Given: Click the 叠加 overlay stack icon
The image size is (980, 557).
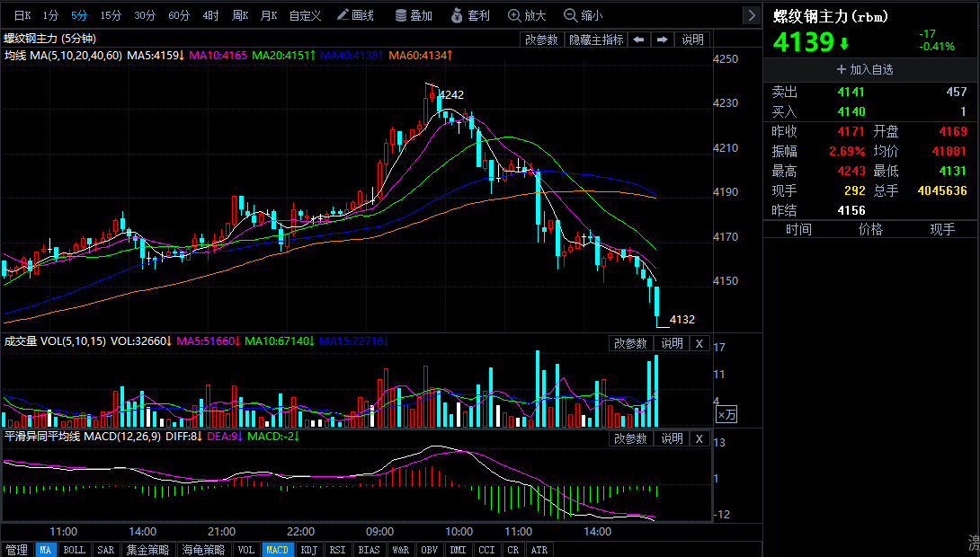Looking at the screenshot, I should coord(413,15).
